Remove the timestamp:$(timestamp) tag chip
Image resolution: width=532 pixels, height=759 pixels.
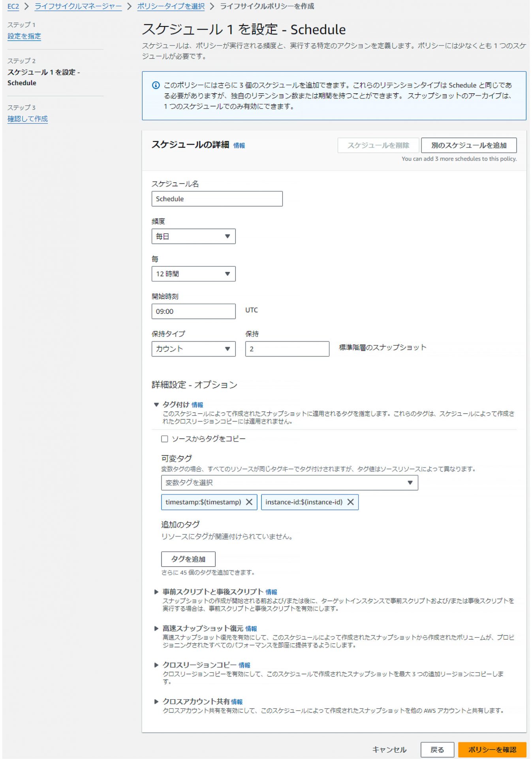point(249,502)
